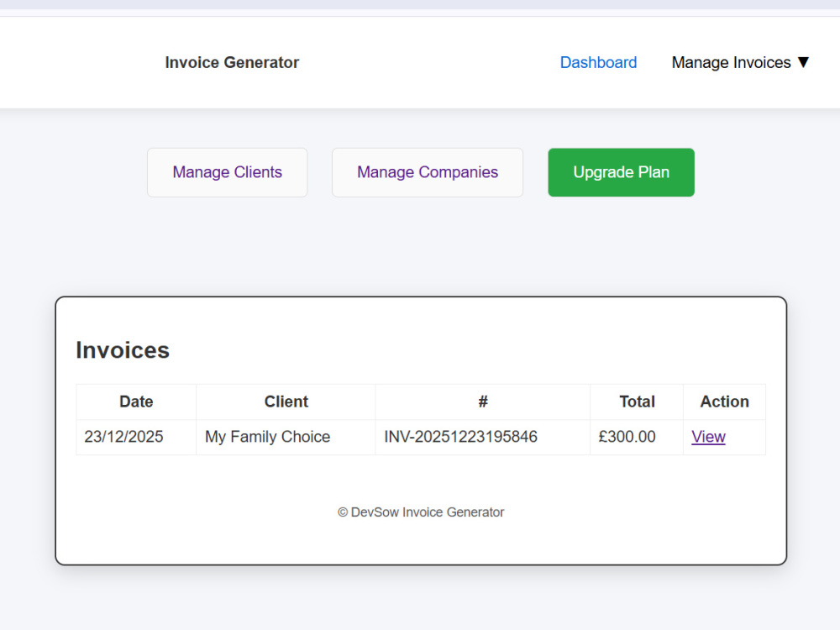The width and height of the screenshot is (840, 630).
Task: Select the My Family Choice client cell
Action: tap(286, 437)
